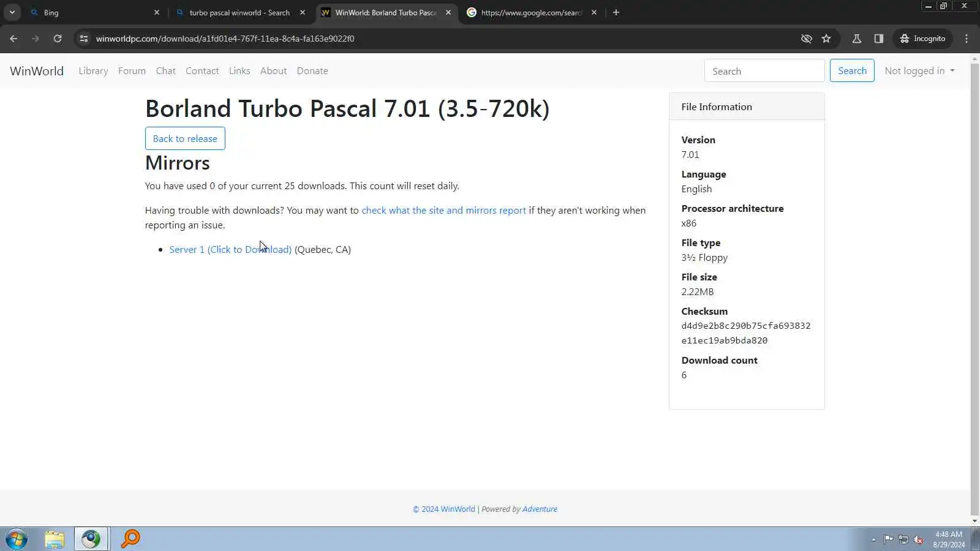The width and height of the screenshot is (980, 551).
Task: Switch to the google.com search tab
Action: pos(532,12)
